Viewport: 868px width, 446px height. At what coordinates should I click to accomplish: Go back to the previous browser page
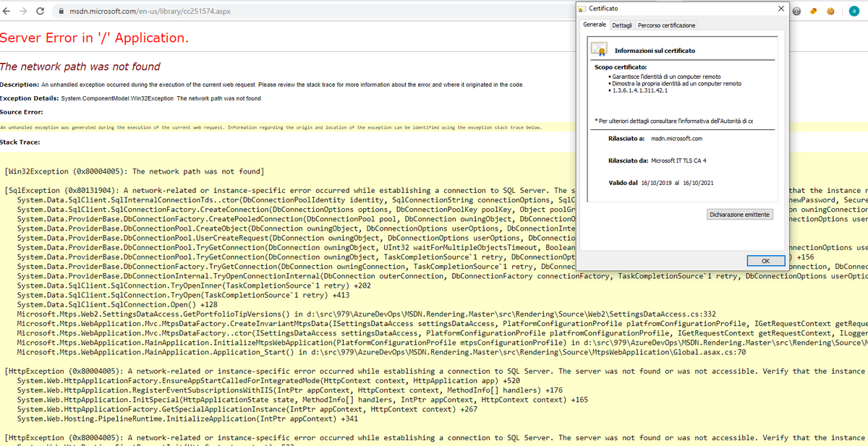coord(7,12)
